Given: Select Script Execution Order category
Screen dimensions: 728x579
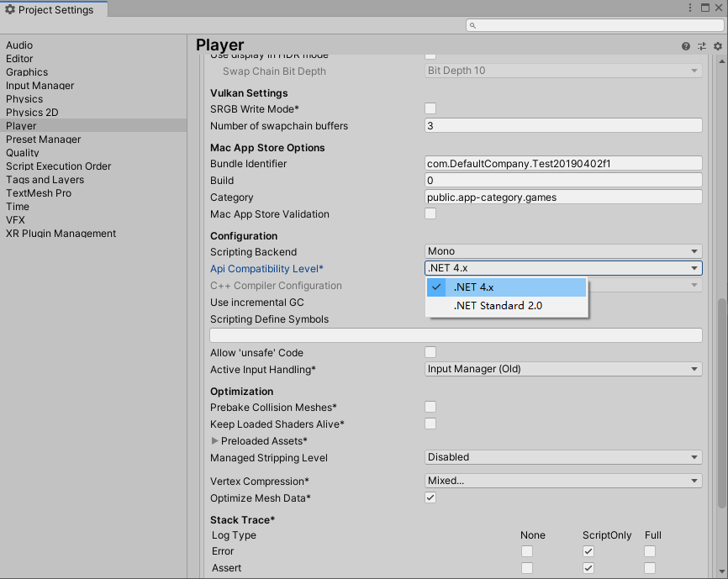Looking at the screenshot, I should (x=58, y=166).
